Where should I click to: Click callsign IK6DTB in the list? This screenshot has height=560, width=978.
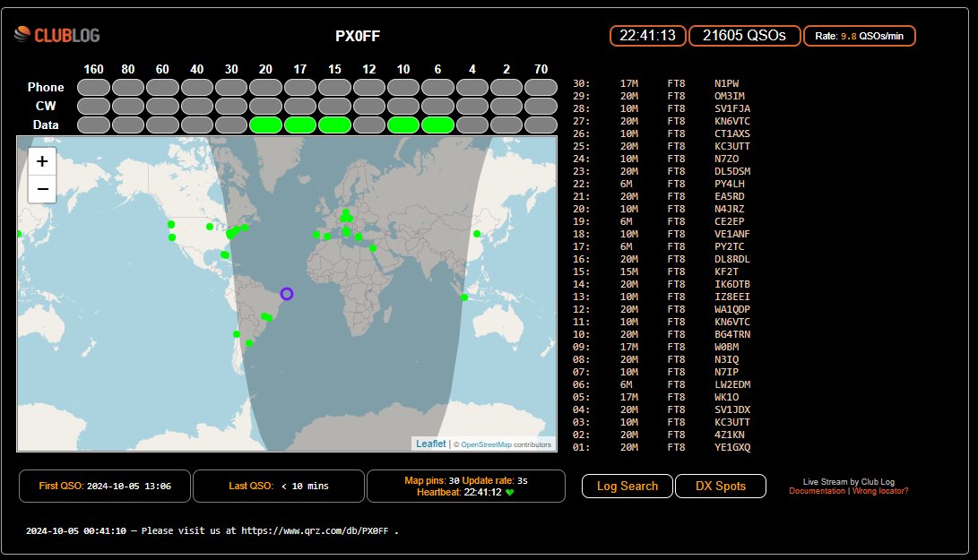pyautogui.click(x=732, y=284)
